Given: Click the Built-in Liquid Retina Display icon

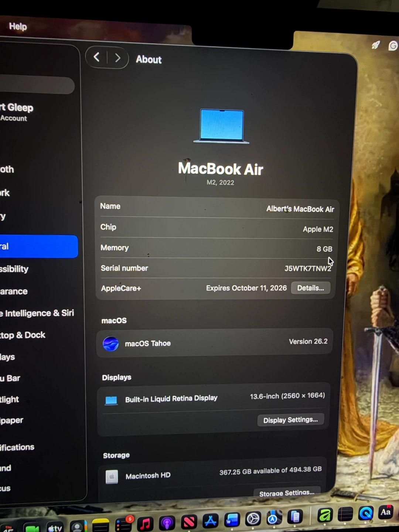Looking at the screenshot, I should [x=111, y=400].
